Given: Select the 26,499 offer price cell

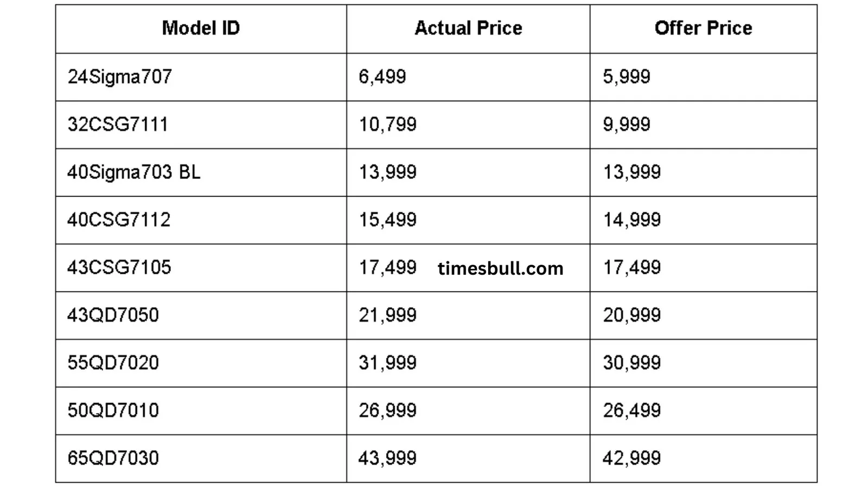Looking at the screenshot, I should [x=704, y=411].
